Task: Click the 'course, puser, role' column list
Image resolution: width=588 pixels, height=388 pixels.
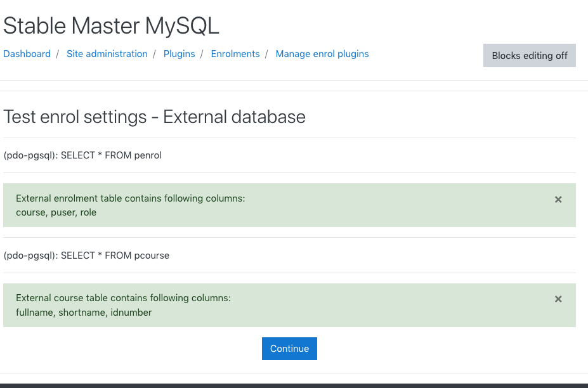Action: pos(56,212)
